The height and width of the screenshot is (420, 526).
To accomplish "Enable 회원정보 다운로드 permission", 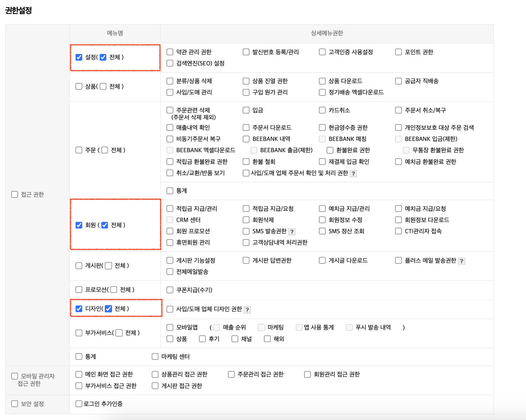I will pyautogui.click(x=398, y=220).
